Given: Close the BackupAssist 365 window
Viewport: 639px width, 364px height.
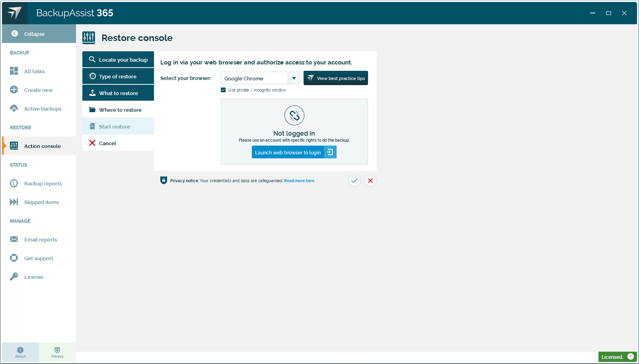Looking at the screenshot, I should click(624, 13).
